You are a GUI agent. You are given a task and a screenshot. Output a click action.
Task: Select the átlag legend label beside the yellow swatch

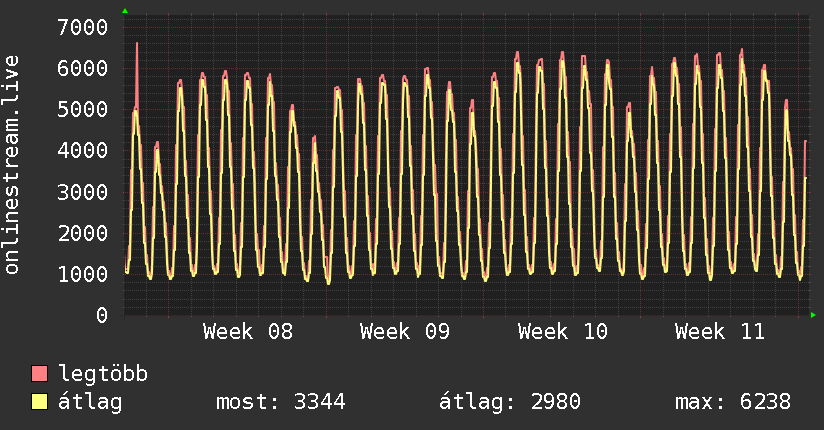[x=90, y=402]
